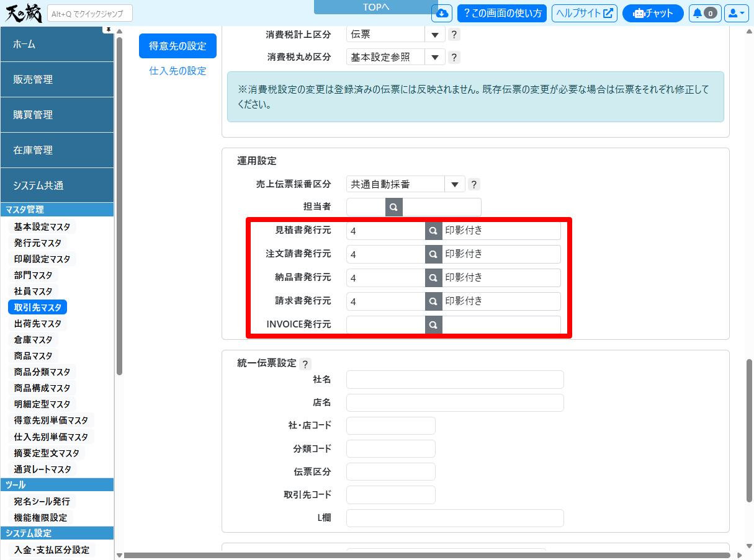Select 商品マスタ from master management list

[x=34, y=356]
